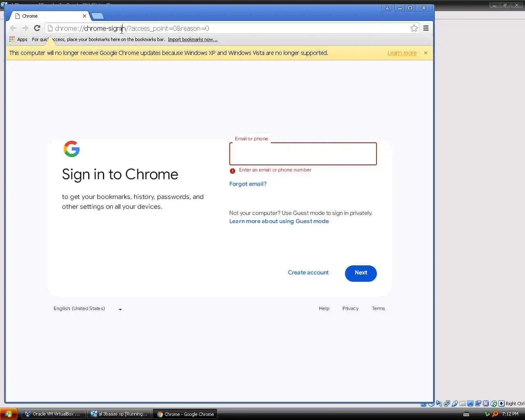Switch to Oracle VM VirtualBox taskbar item

tap(54, 414)
